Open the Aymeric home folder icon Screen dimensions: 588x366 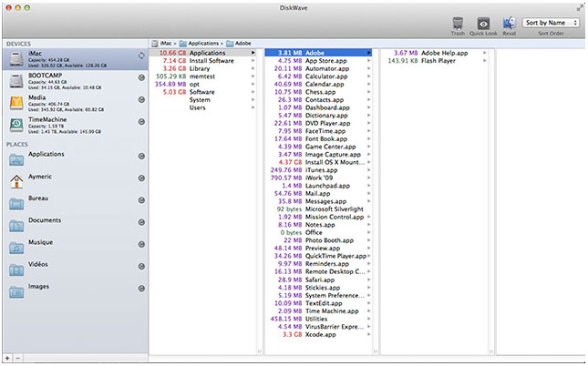[16, 181]
